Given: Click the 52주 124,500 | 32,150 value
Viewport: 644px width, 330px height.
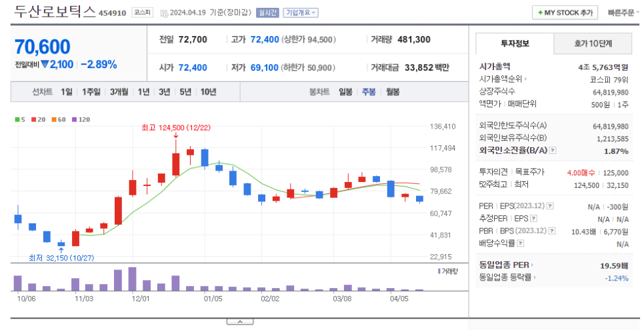Looking at the screenshot, I should point(601,185).
